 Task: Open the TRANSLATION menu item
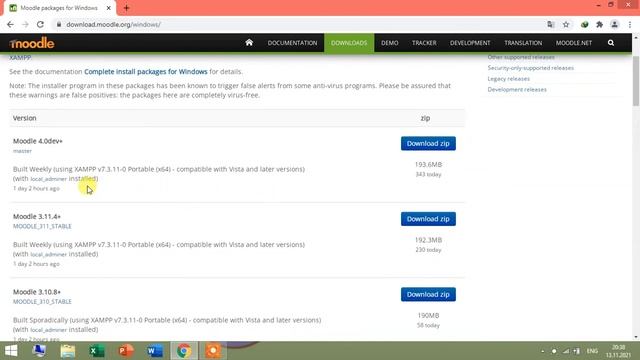523,43
